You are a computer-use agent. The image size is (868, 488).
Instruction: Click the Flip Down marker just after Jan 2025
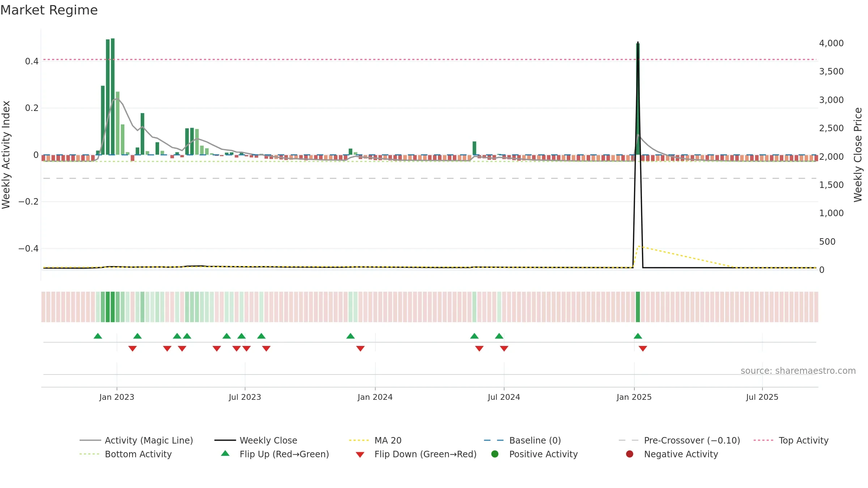click(x=643, y=348)
